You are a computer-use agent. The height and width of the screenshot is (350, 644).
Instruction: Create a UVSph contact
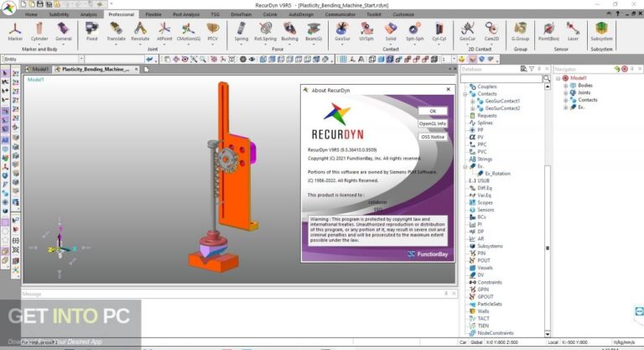(366, 32)
